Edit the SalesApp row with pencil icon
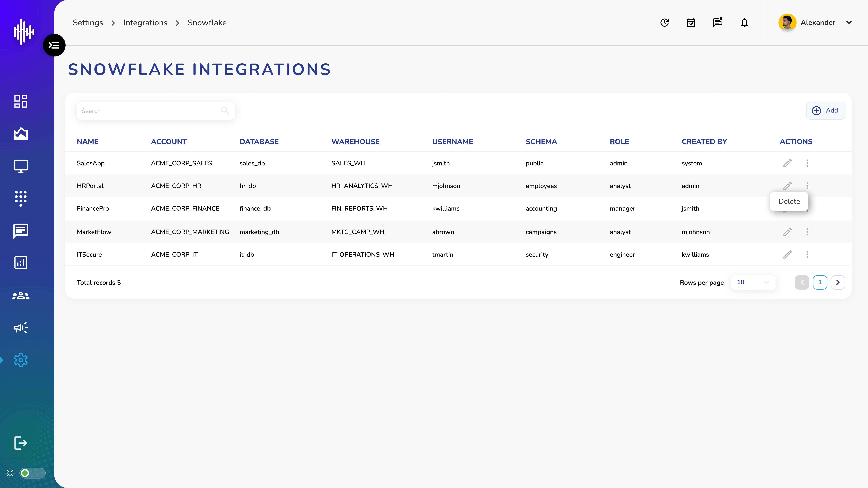Screen dimensions: 868x488 pyautogui.click(x=788, y=163)
